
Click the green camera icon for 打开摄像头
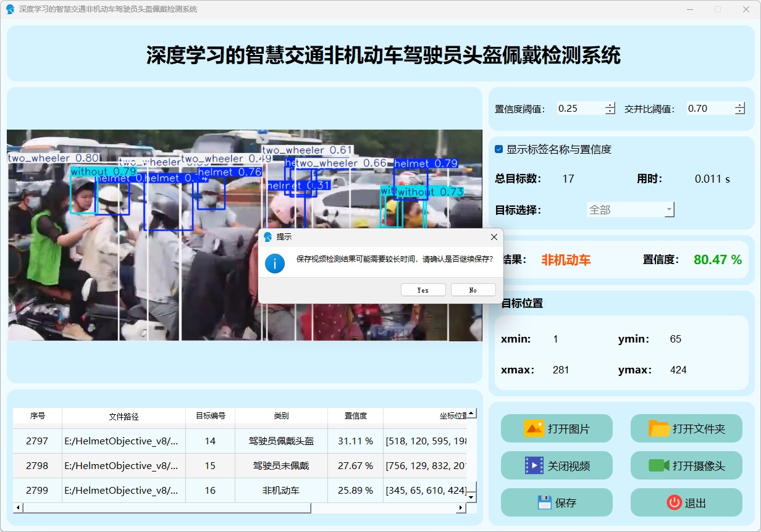(659, 465)
